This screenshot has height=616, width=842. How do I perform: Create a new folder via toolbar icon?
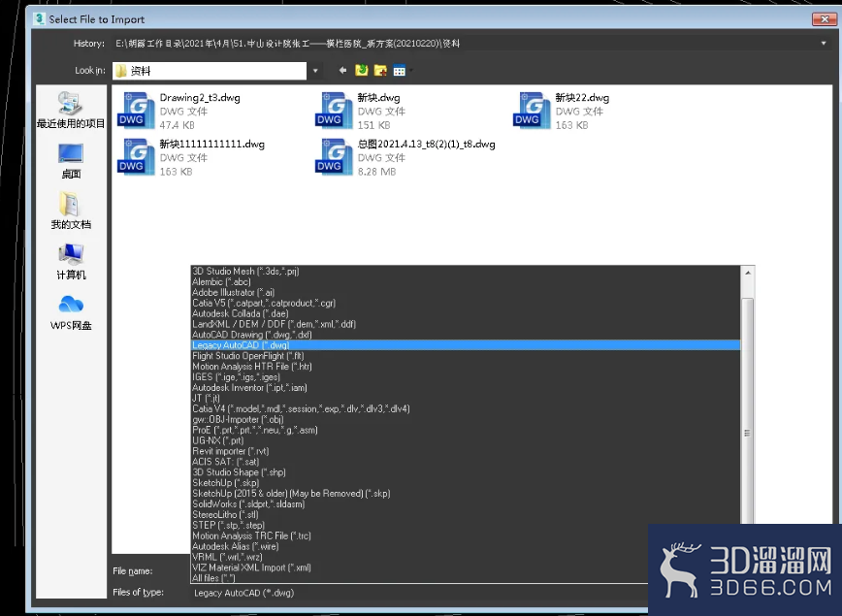(380, 71)
